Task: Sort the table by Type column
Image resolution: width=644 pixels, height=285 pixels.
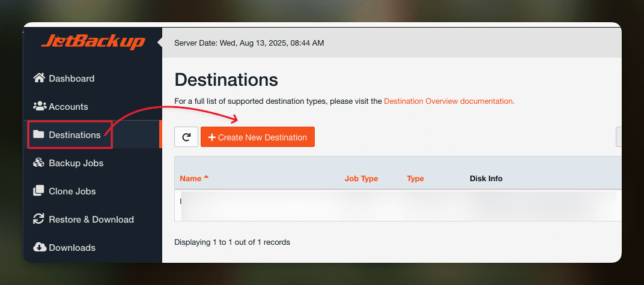Action: tap(415, 179)
